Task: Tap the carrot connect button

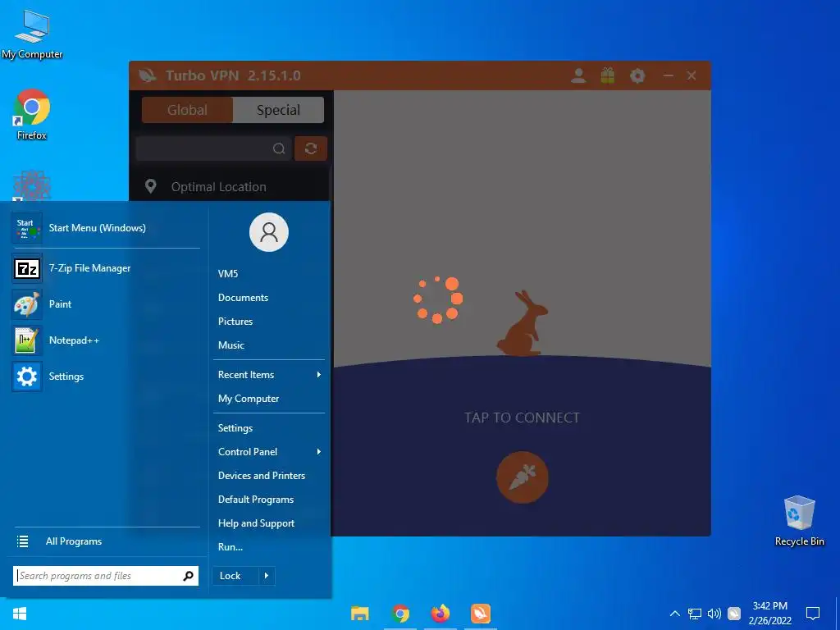Action: tap(523, 477)
